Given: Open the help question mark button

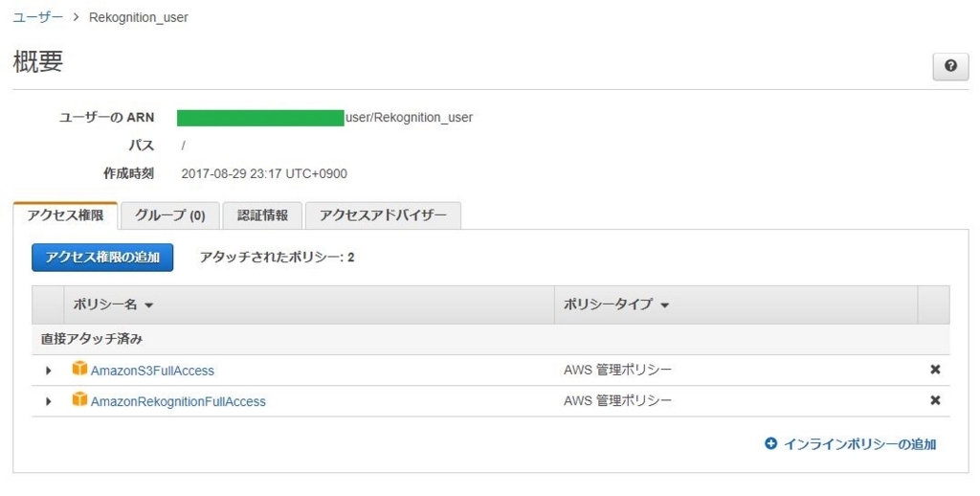Looking at the screenshot, I should pyautogui.click(x=950, y=66).
